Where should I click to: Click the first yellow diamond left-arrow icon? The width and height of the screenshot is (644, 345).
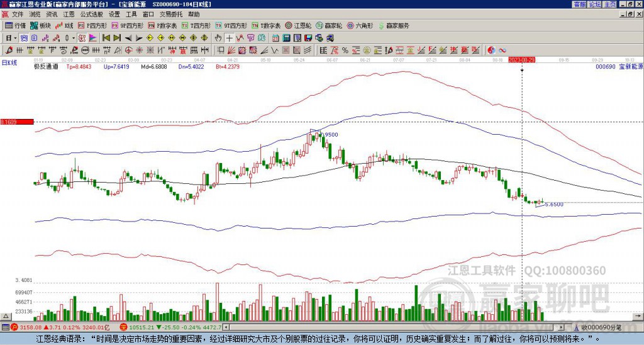tap(150, 38)
